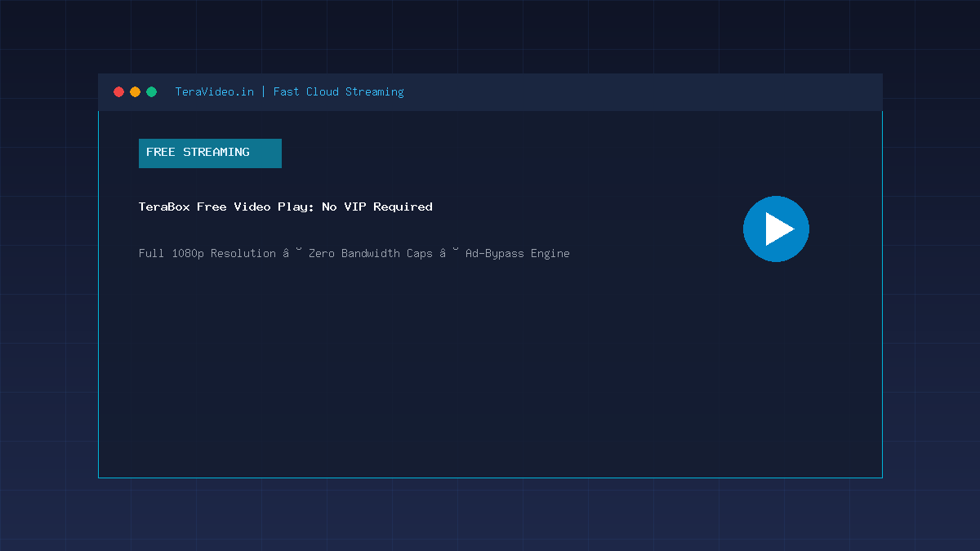Click the green maximize window dot

coord(151,92)
